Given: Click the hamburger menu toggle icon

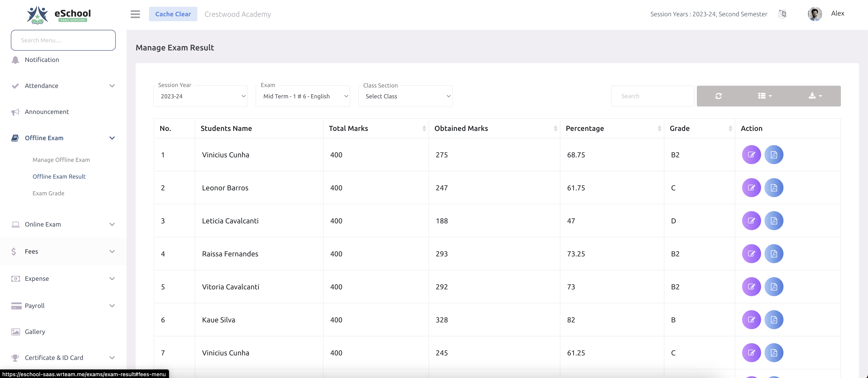Looking at the screenshot, I should [x=135, y=14].
